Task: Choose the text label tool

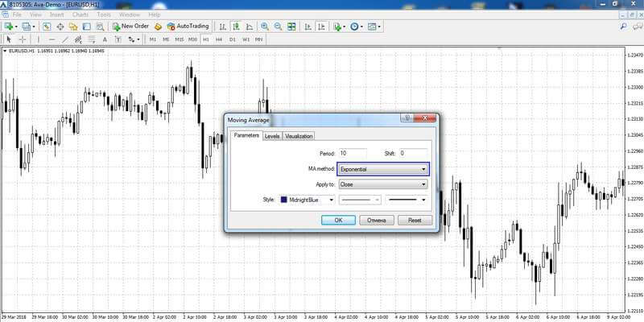Action: tap(105, 39)
